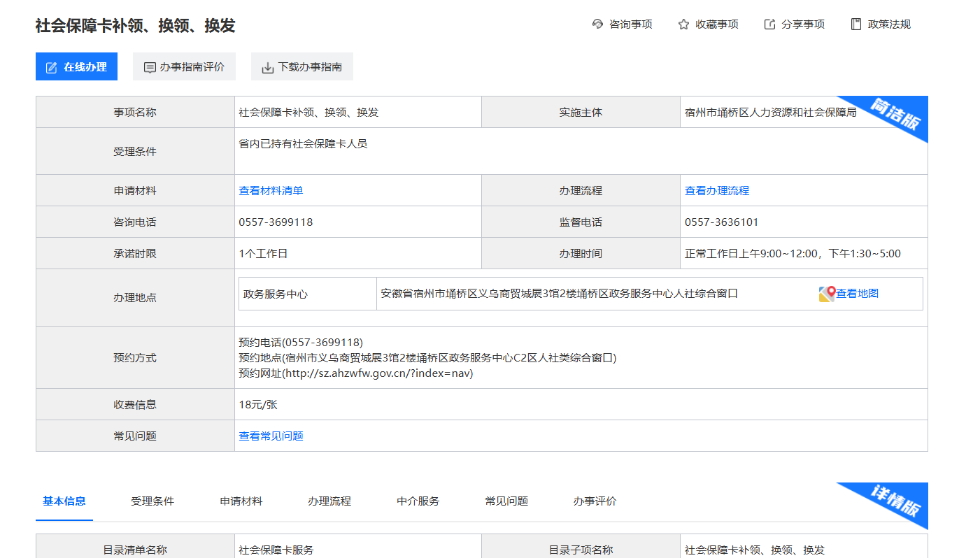Viewport: 980px width, 558px height.
Task: Select the 办理流程 tab
Action: [x=329, y=501]
